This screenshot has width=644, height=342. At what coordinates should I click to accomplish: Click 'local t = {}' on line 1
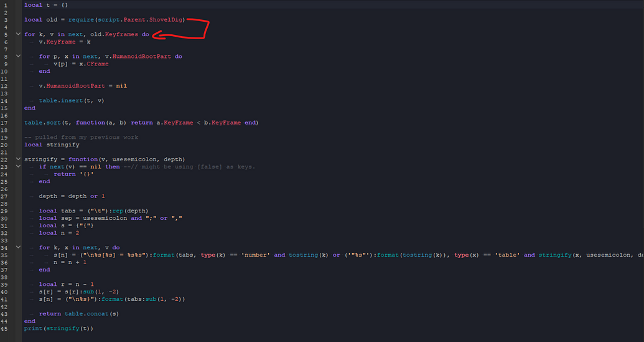(46, 5)
